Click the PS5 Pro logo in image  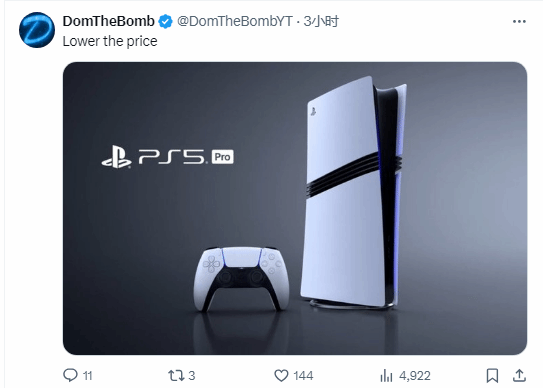pos(168,157)
